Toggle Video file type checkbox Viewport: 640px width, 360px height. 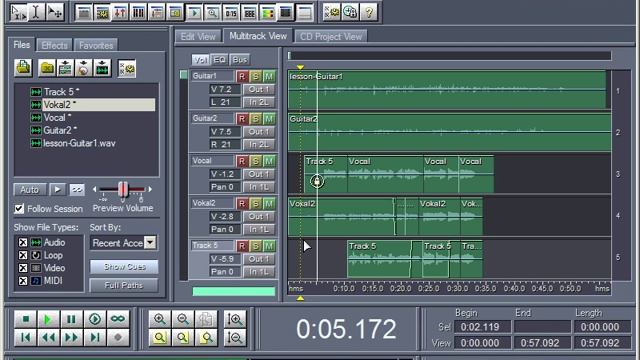[x=23, y=268]
